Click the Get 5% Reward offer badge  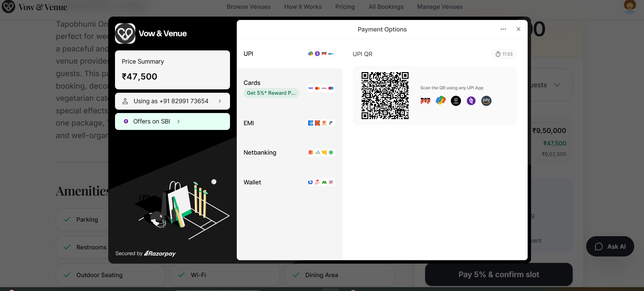[x=271, y=93]
